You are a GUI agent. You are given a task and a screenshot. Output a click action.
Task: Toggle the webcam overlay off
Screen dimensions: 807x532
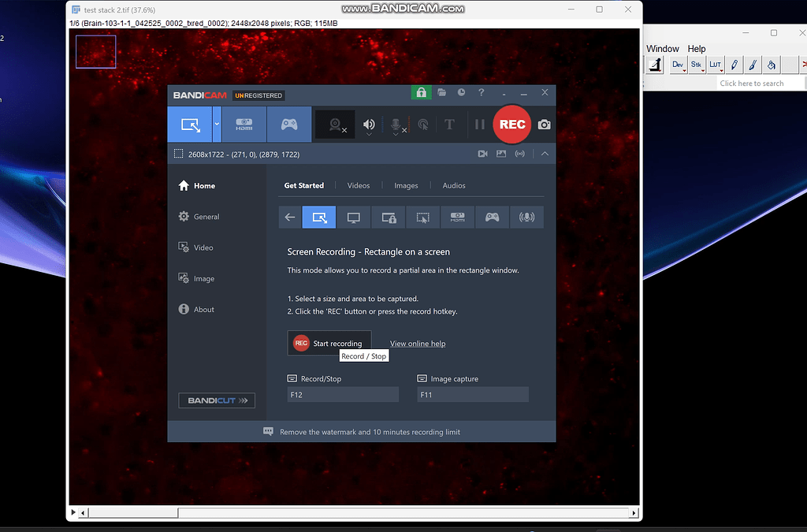(x=335, y=124)
